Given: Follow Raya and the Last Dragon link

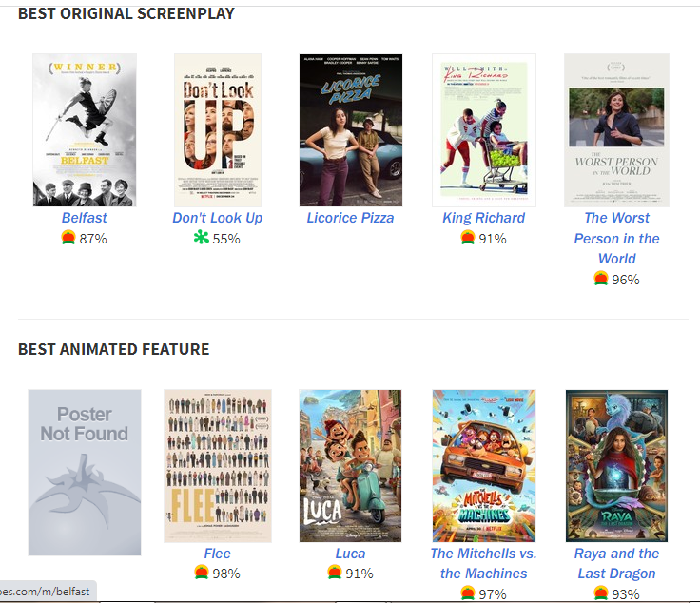Looking at the screenshot, I should pos(616,563).
